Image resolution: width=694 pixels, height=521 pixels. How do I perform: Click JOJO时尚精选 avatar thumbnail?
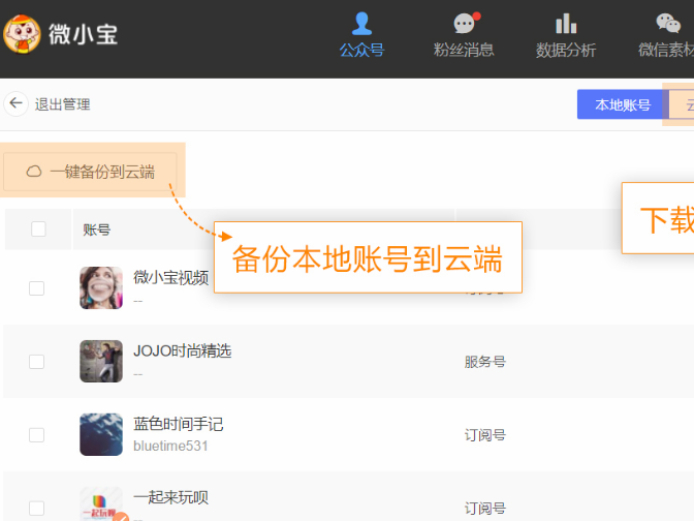click(x=101, y=361)
